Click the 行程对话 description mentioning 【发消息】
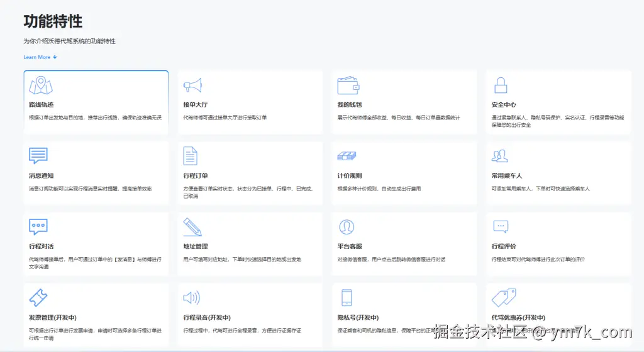 pos(96,263)
